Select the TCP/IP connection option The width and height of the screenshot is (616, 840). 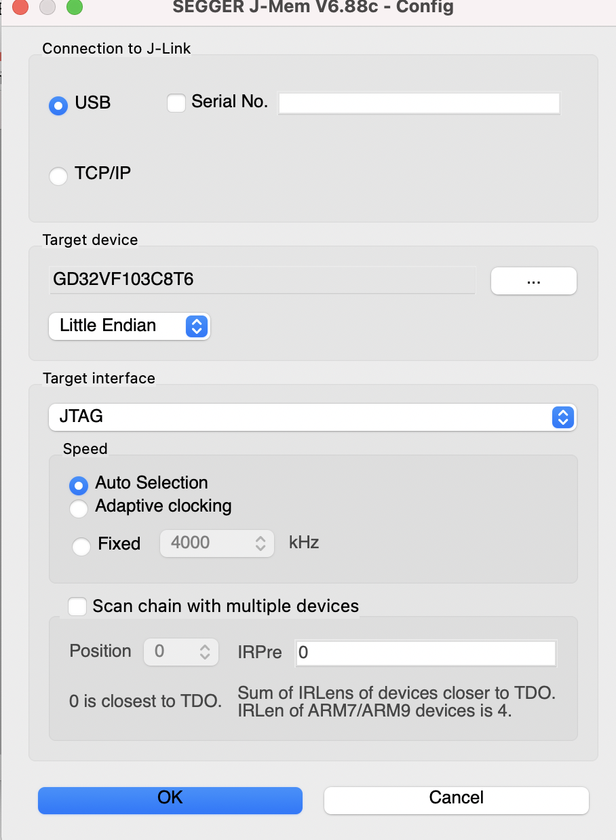(x=58, y=176)
